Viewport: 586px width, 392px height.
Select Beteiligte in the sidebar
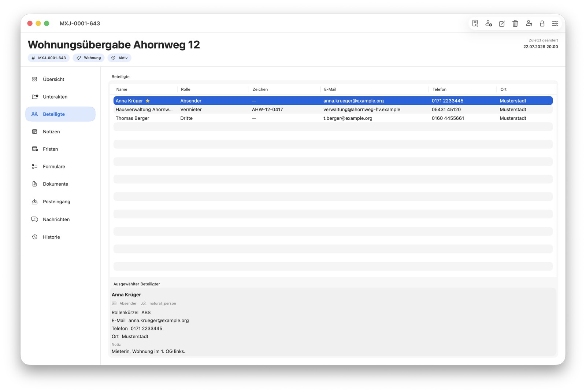point(60,114)
